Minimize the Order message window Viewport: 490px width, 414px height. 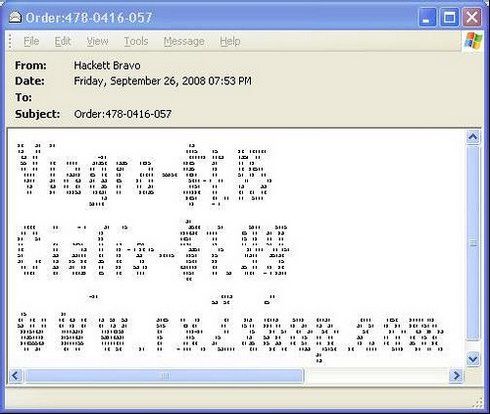pos(427,17)
